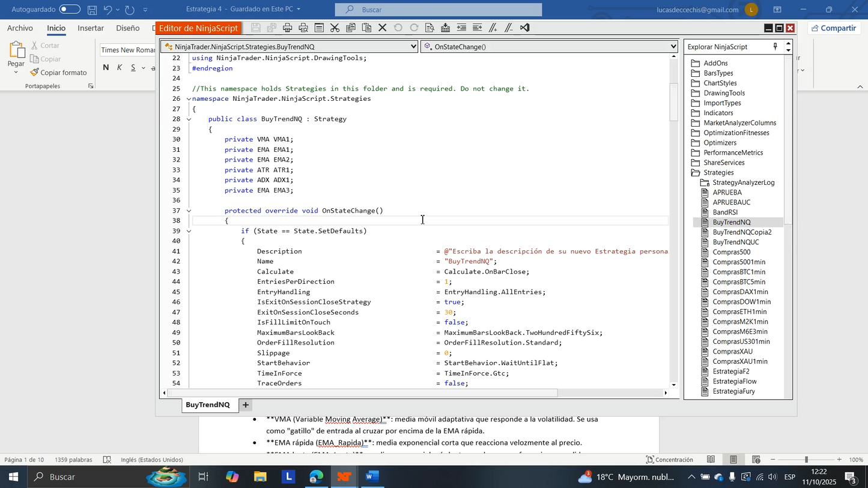This screenshot has height=488, width=868.
Task: Click the decrease indent icon in NinjaScript toolbar
Action: (x=461, y=28)
